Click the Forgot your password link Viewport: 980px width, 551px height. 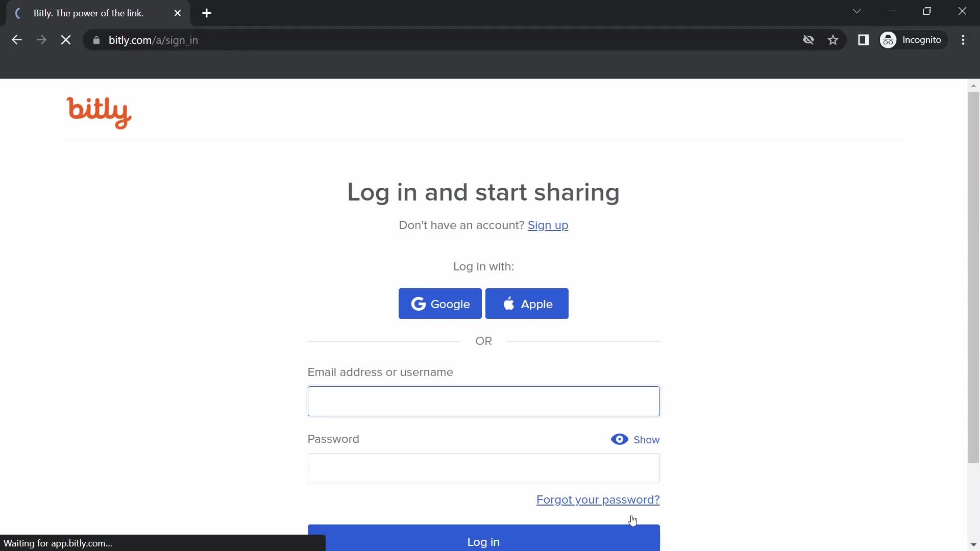[598, 499]
